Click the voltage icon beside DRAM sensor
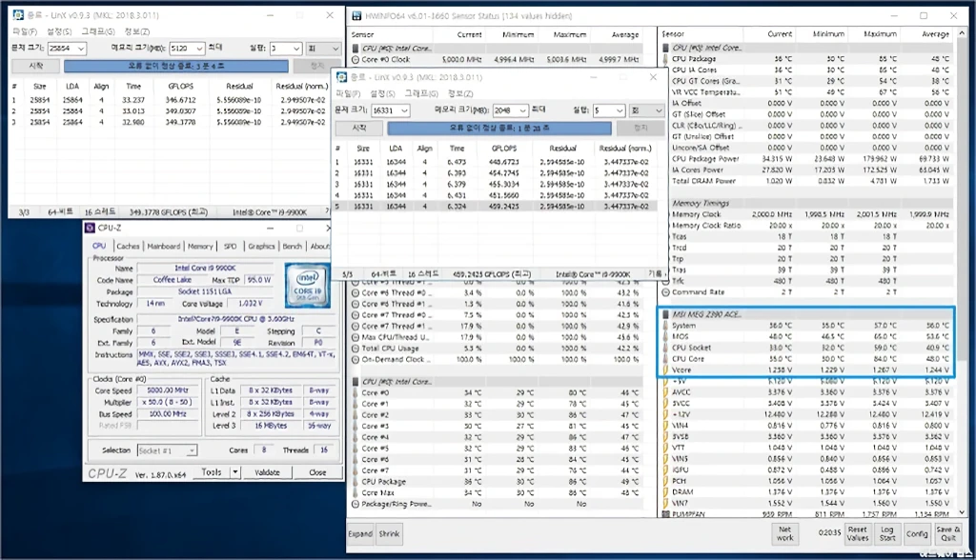The width and height of the screenshot is (976, 560). tap(665, 492)
